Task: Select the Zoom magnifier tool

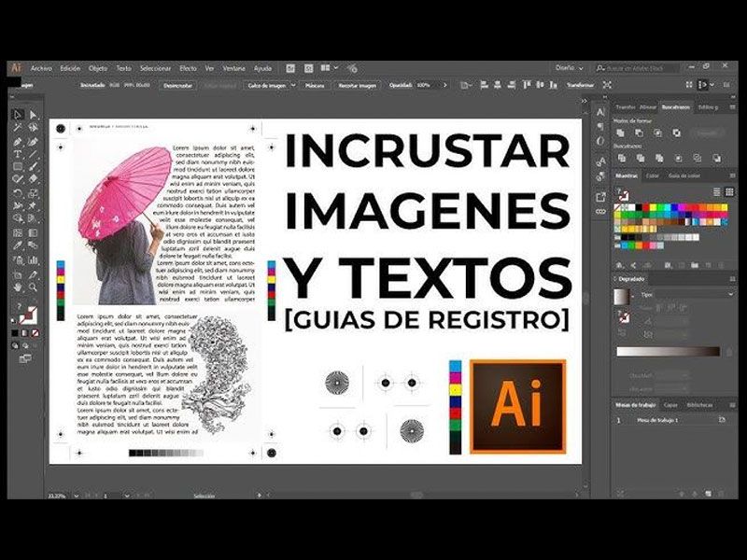Action: (33, 287)
